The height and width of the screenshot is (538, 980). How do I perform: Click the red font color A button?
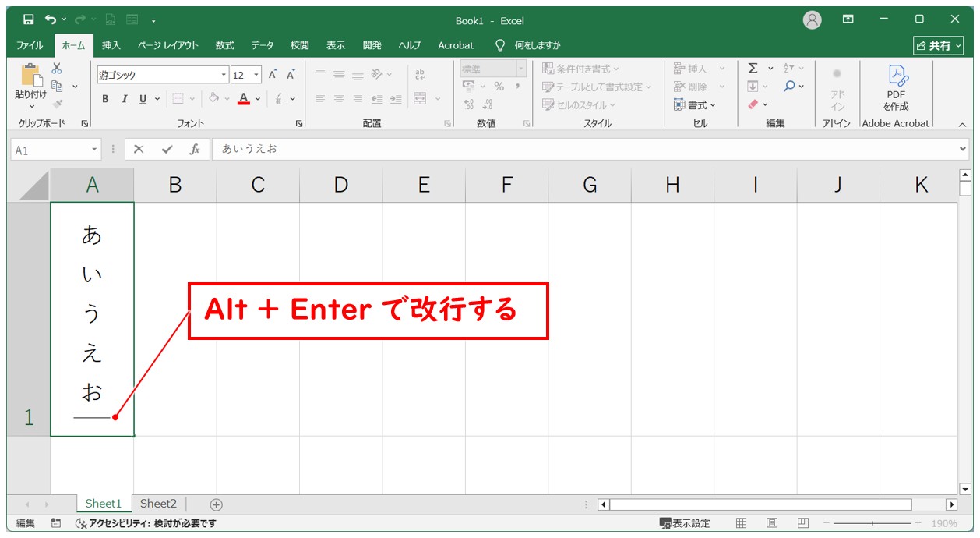coord(245,99)
